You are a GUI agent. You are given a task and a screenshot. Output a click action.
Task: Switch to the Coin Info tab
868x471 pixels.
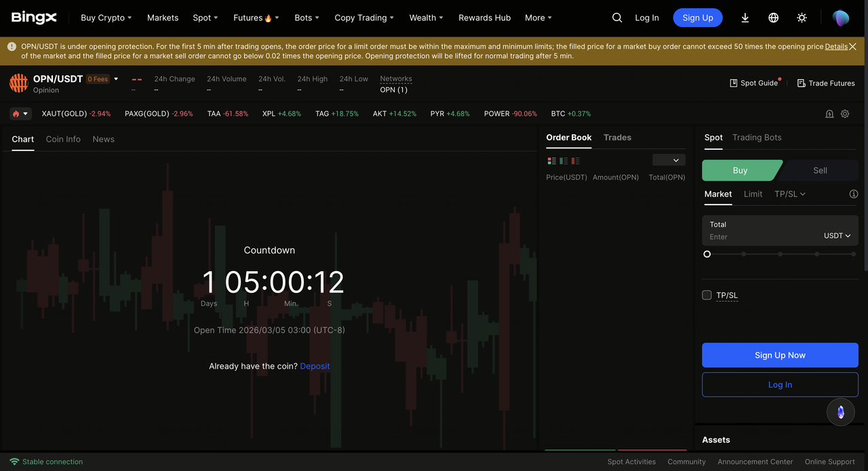pos(63,139)
